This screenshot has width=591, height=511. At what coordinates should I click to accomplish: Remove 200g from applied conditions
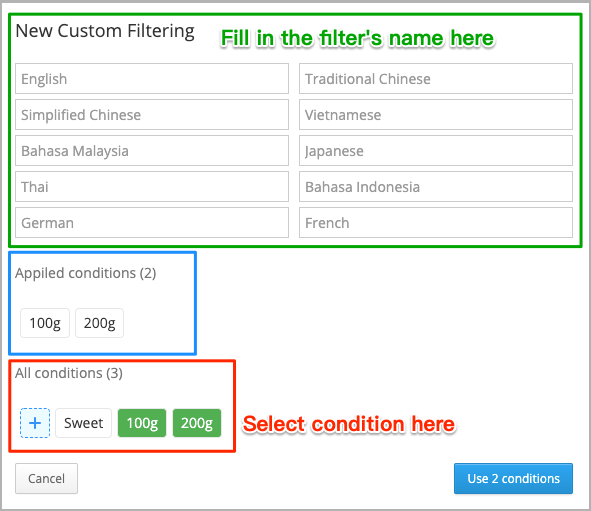pos(100,323)
